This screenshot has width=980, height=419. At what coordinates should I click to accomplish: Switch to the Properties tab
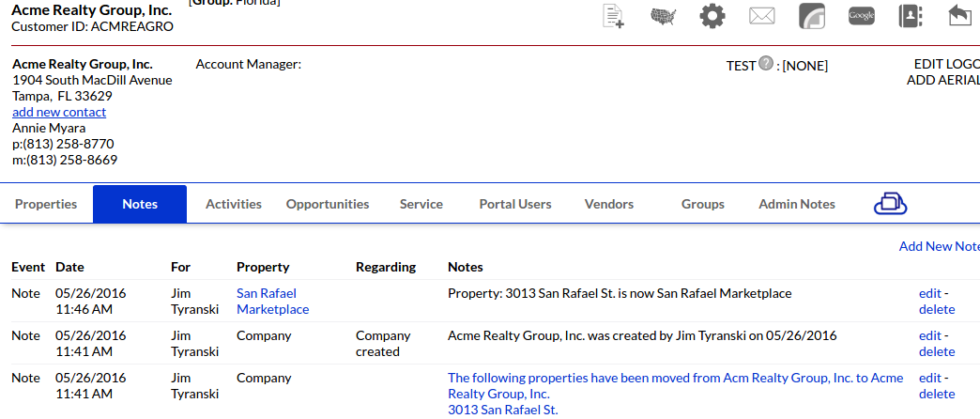pos(46,204)
